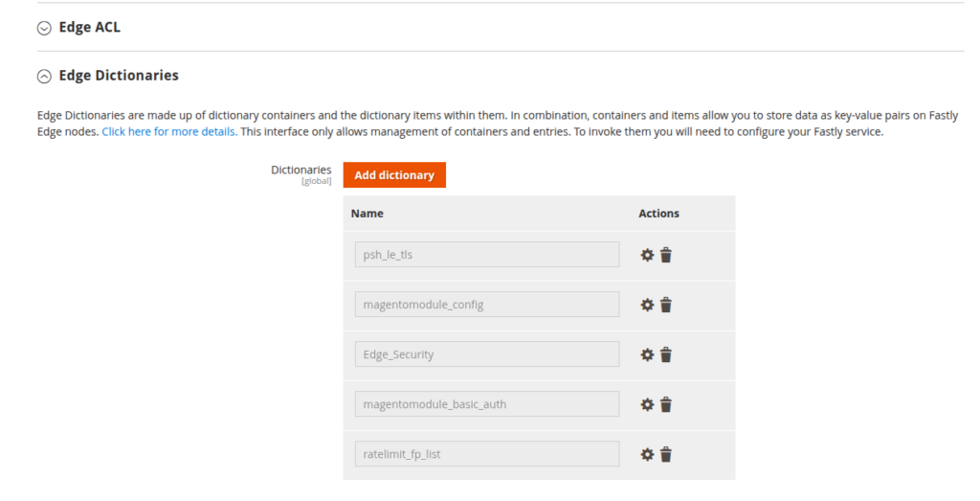This screenshot has height=501, width=980.
Task: Click the magentomodule_config name field
Action: coord(487,304)
